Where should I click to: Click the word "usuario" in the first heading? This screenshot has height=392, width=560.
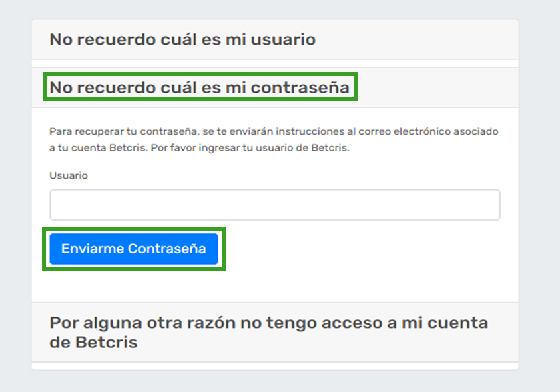tap(283, 39)
